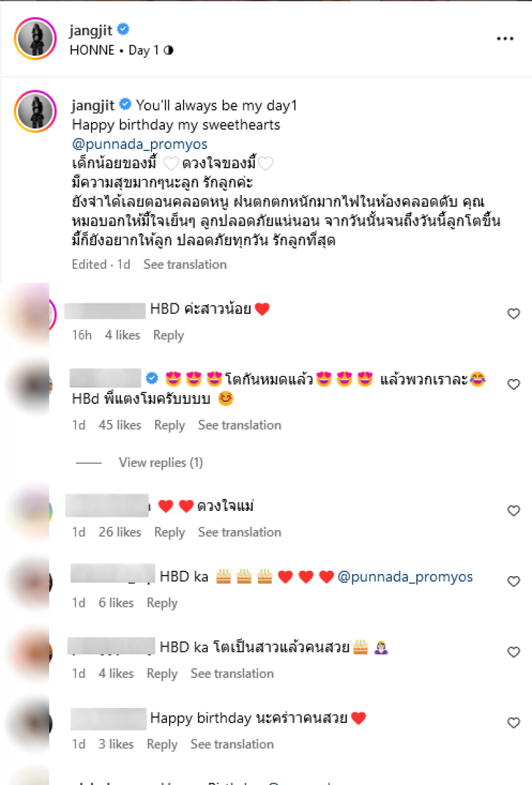See translation of the 45 likes comment

239,425
